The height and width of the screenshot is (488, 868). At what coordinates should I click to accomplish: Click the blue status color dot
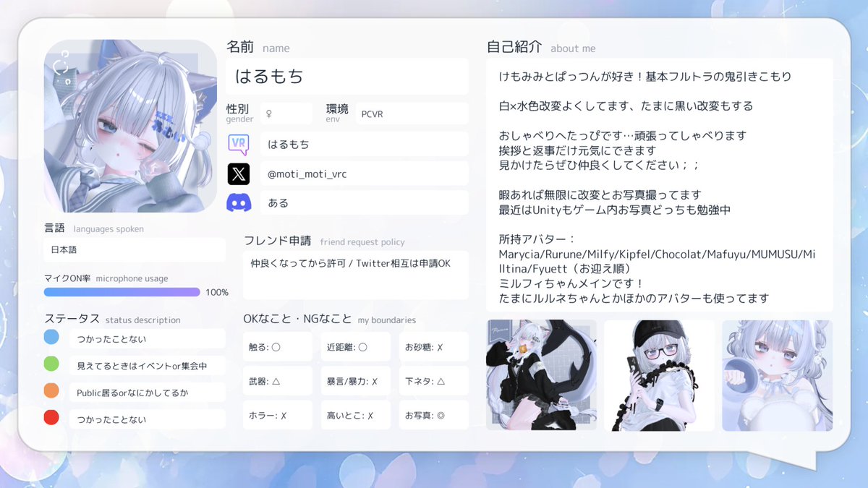pyautogui.click(x=51, y=337)
